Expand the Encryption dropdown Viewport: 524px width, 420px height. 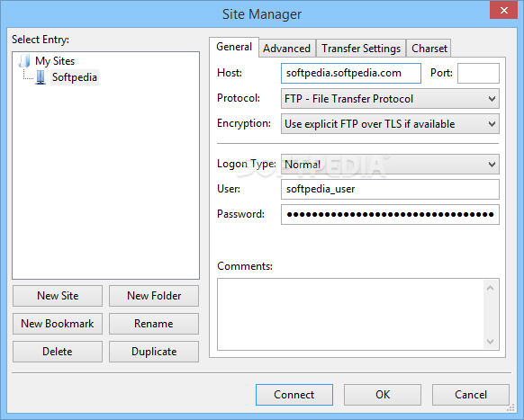pos(390,124)
